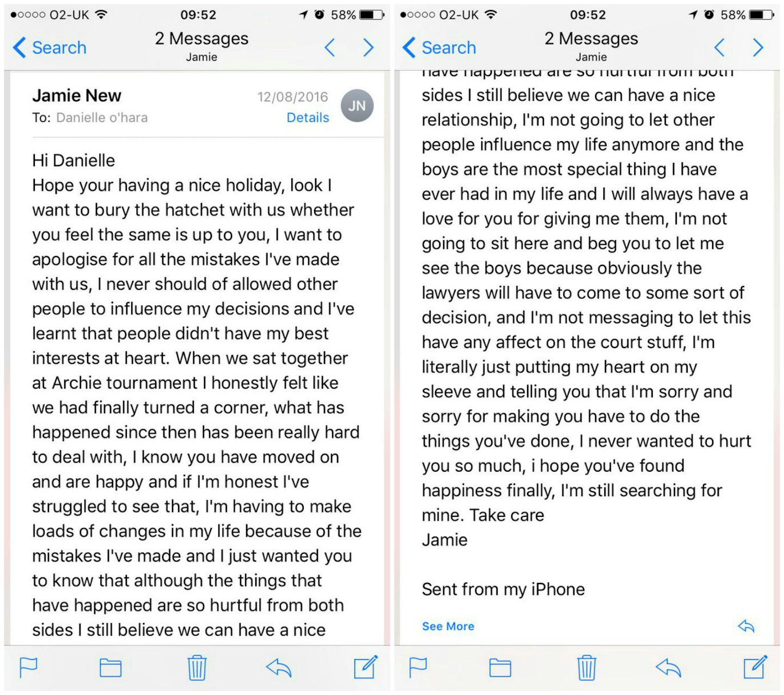The image size is (784, 695).
Task: Tap the trash icon in right screenshot toolbar
Action: pos(587,668)
